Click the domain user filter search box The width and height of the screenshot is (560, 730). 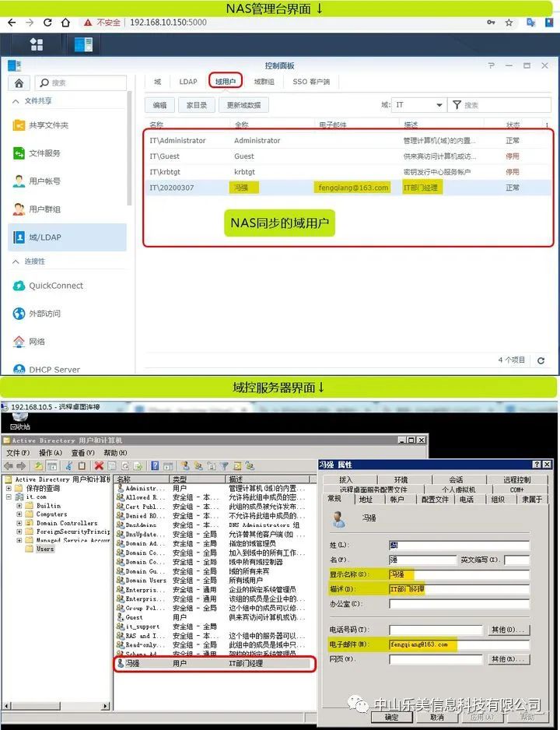tap(500, 105)
